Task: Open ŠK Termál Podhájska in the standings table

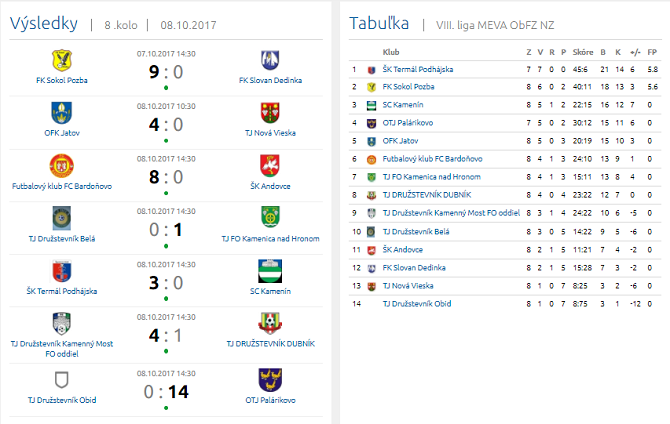Action: [417, 69]
